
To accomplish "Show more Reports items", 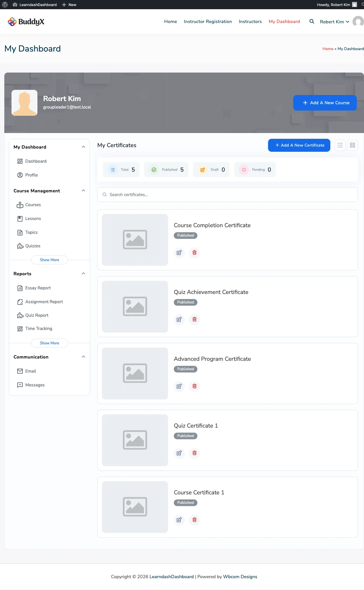I will 49,343.
